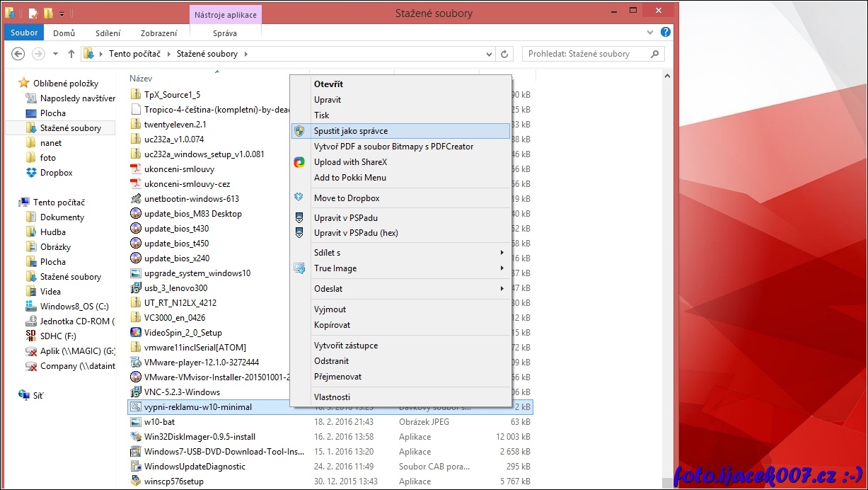Click the SDHC (F:) drive icon
The width and height of the screenshot is (868, 490).
pyautogui.click(x=31, y=336)
